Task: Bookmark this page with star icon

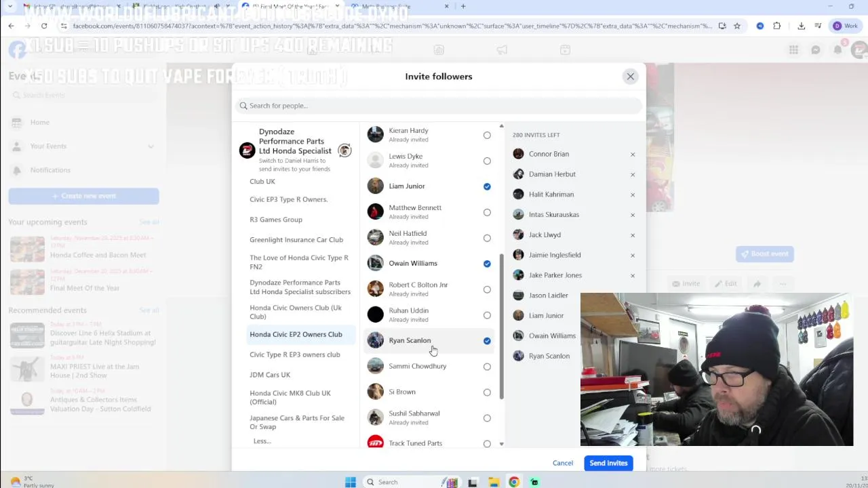Action: 737,26
